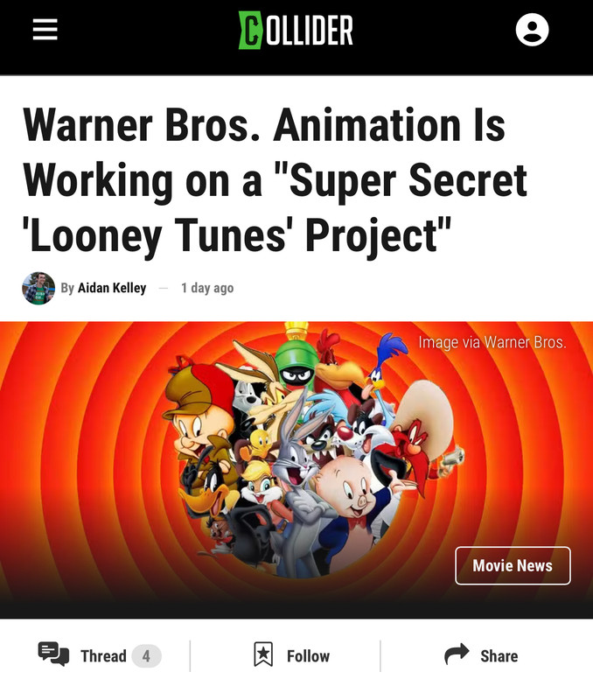Image resolution: width=593 pixels, height=700 pixels.
Task: Click the Looney Tunes characters hero image
Action: (x=296, y=470)
